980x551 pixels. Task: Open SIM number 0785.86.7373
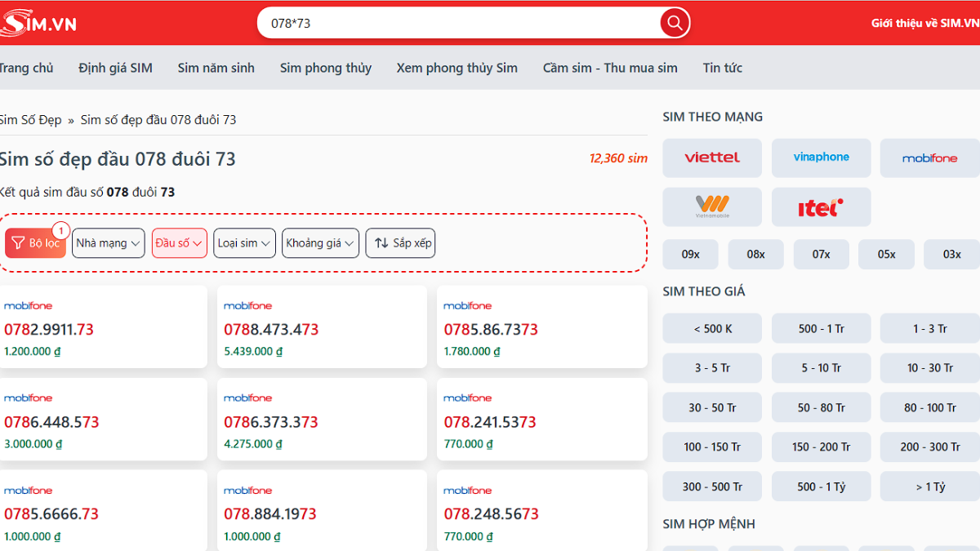pyautogui.click(x=491, y=330)
